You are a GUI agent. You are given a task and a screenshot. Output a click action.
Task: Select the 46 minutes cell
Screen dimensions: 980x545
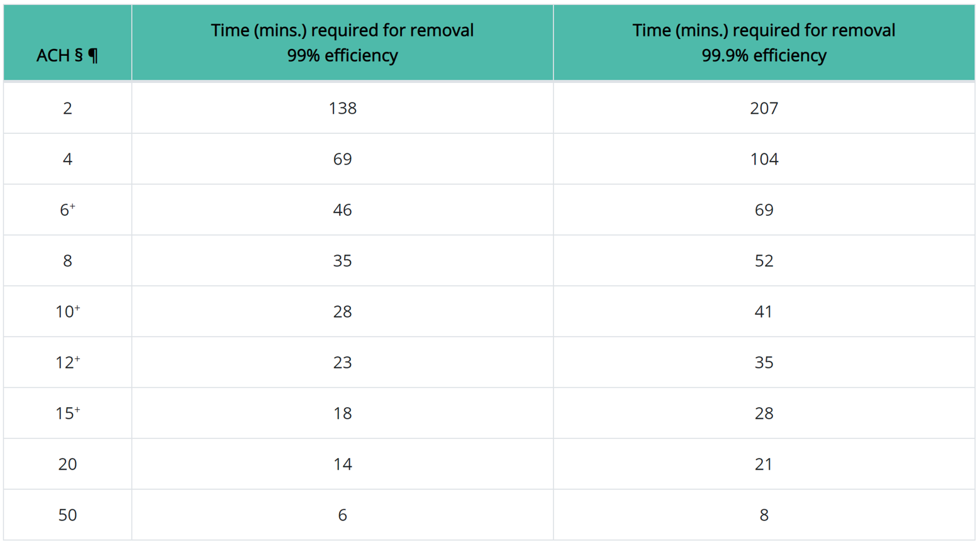tap(342, 210)
